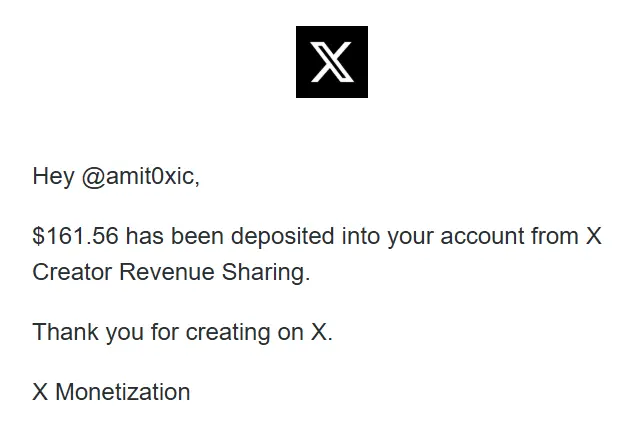
Task: Click the word "Monetization" in signature
Action: (x=122, y=392)
